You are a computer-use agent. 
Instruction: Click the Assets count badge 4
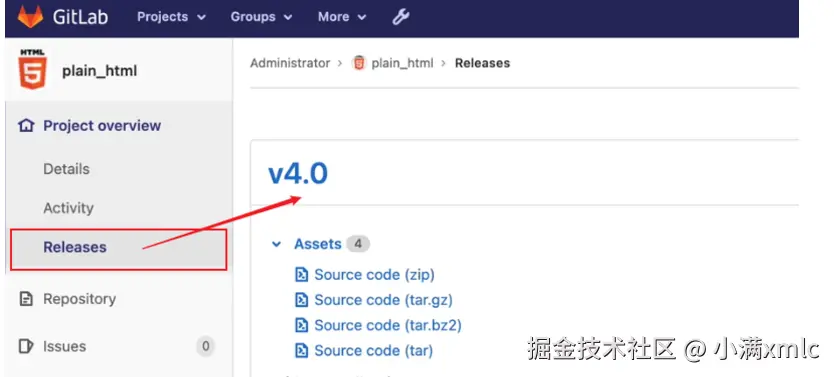(358, 244)
